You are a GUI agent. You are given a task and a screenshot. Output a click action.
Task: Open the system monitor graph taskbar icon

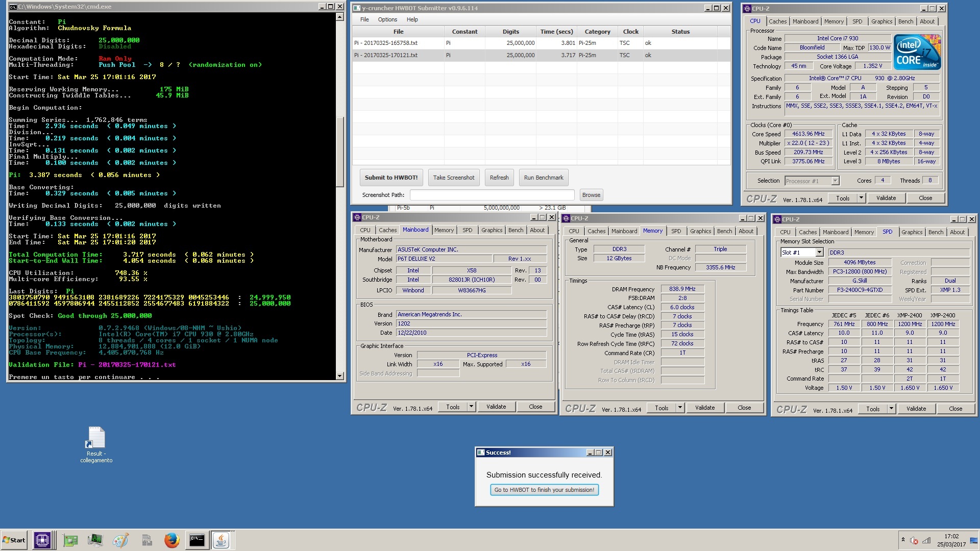[95, 540]
